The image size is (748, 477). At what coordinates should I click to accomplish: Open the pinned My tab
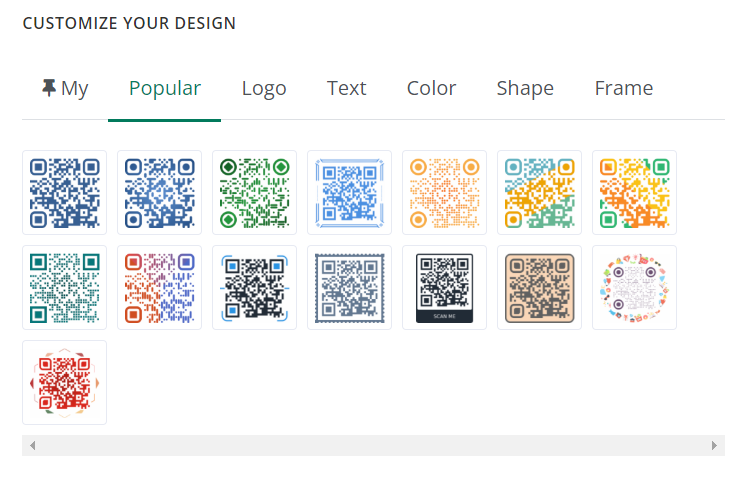point(64,88)
